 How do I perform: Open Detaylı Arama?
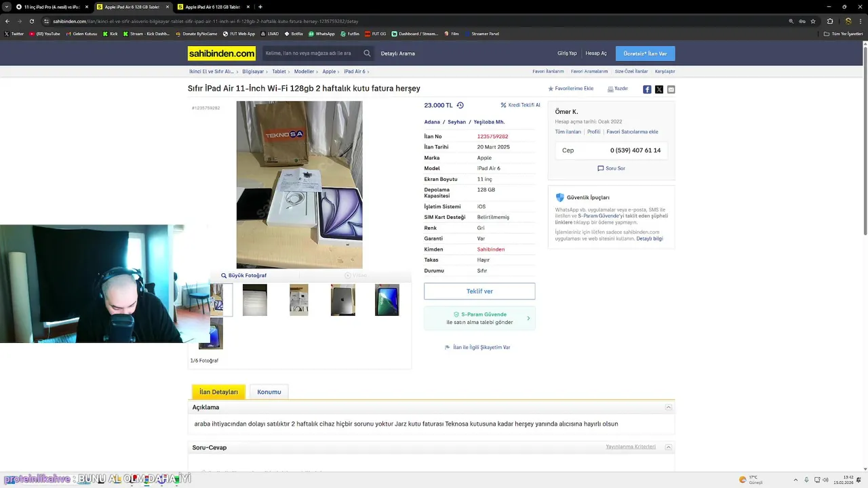click(397, 54)
